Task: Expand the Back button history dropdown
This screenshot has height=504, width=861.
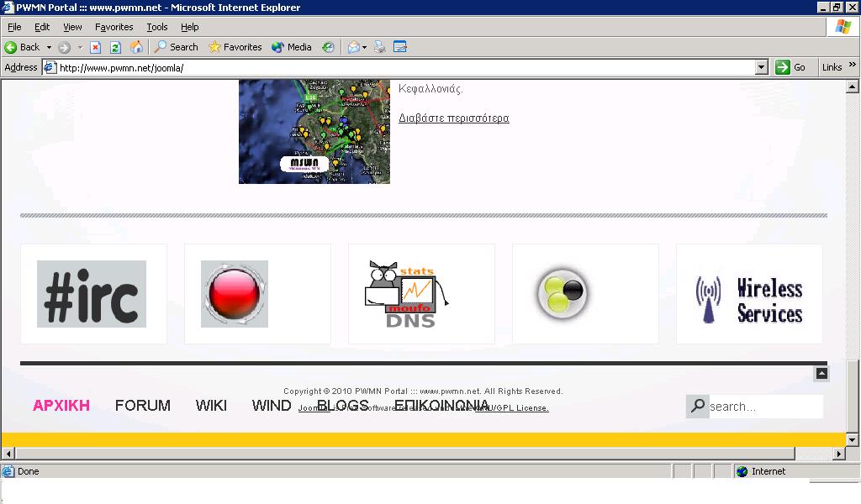Action: pos(49,47)
